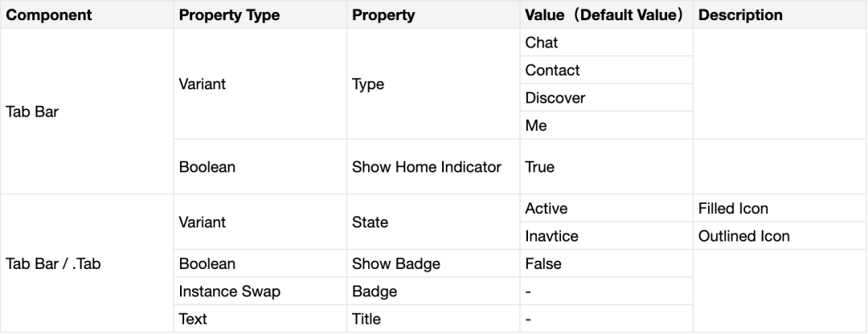868x334 pixels.
Task: Click the False default value cell
Action: pyautogui.click(x=607, y=263)
